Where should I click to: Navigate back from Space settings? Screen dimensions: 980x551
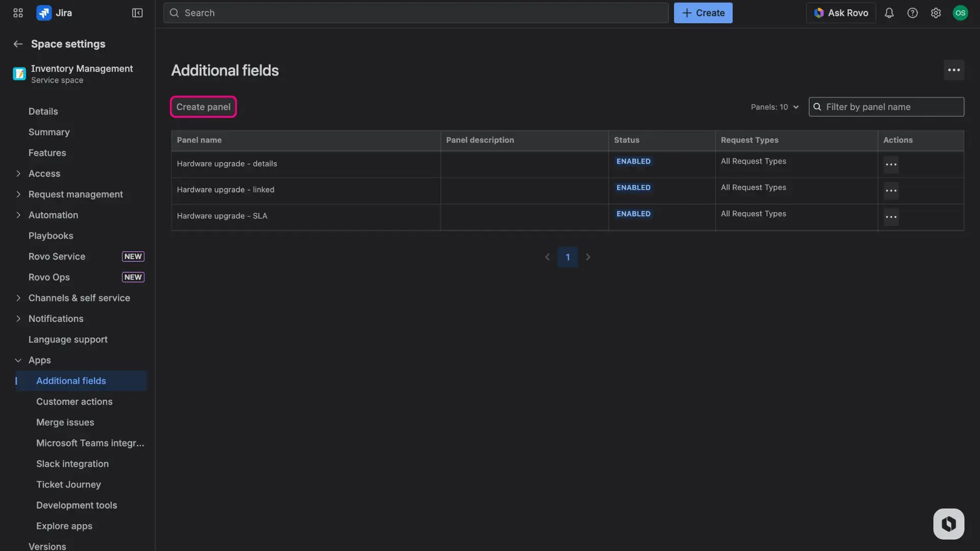tap(18, 44)
